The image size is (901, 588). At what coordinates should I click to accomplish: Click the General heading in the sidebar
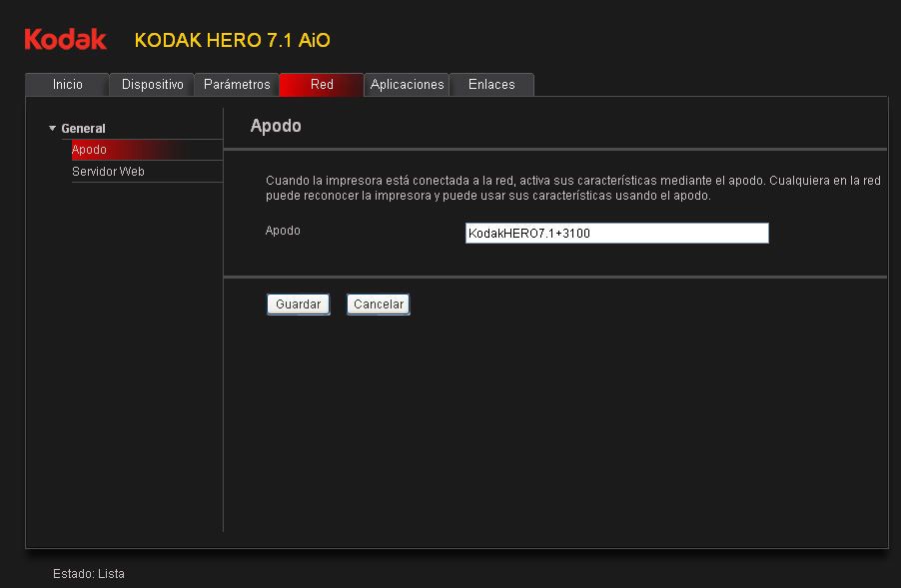tap(83, 129)
